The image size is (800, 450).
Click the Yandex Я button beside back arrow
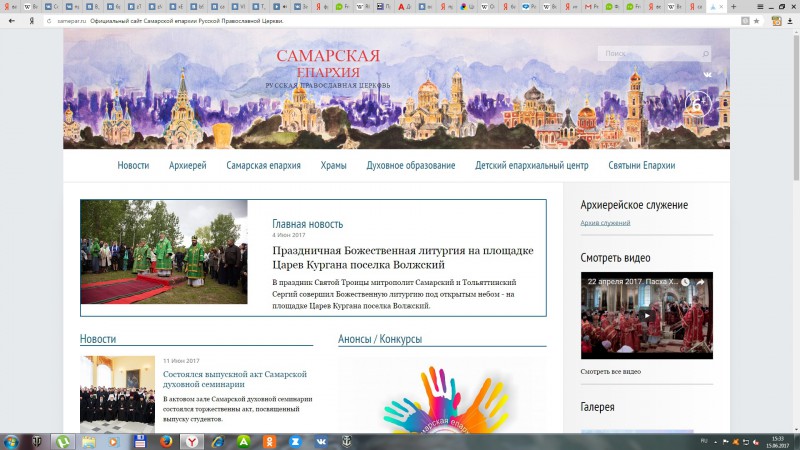[32, 21]
